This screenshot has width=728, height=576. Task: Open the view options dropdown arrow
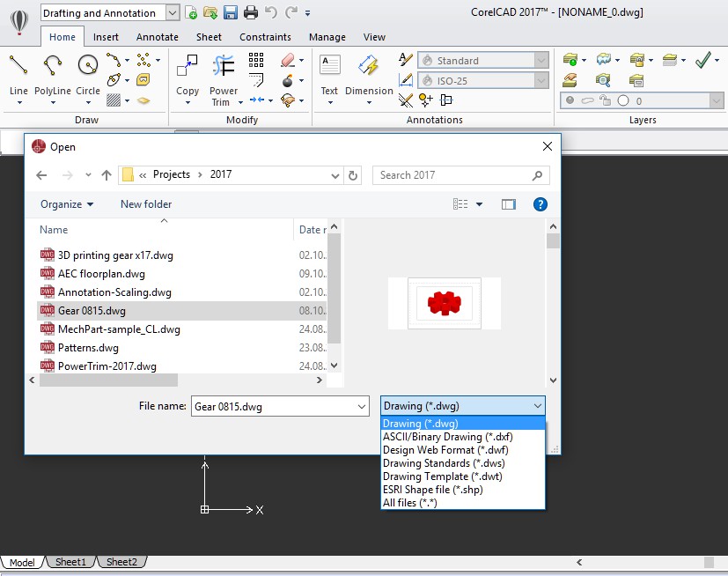tap(479, 204)
